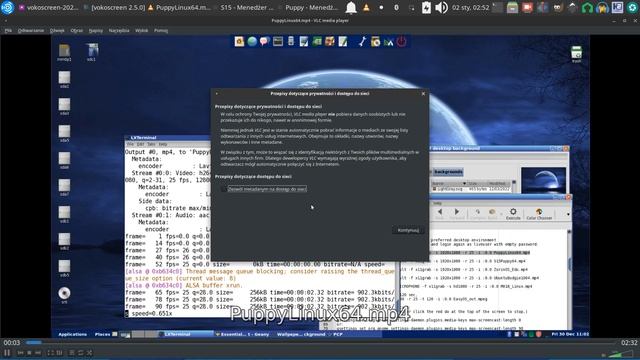Open the Pomoc menu
Viewport: 640px width, 360px height.
tap(161, 31)
